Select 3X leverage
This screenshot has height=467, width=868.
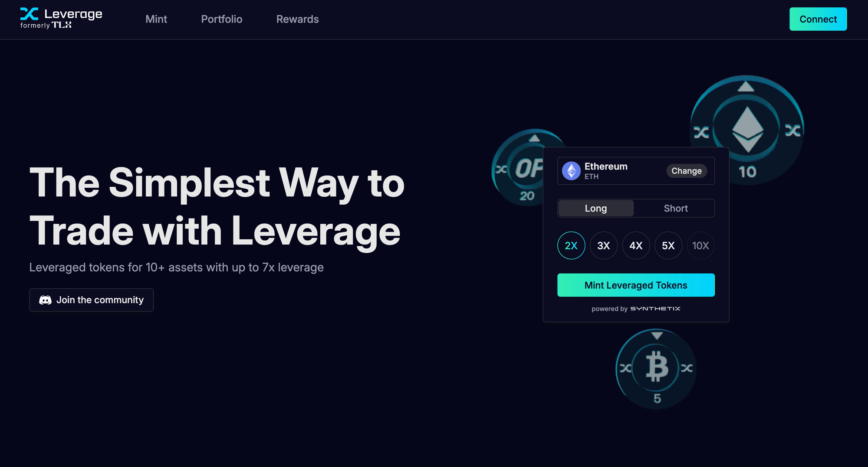point(603,246)
